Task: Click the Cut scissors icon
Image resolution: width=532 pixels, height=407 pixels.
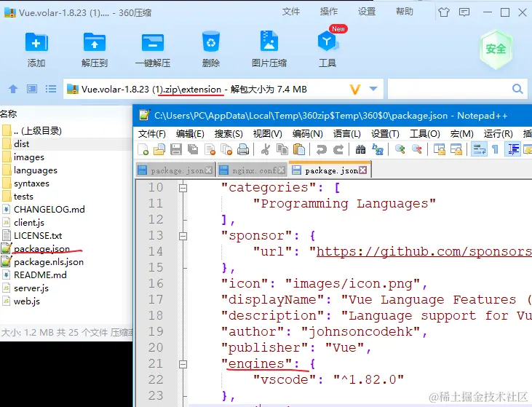Action: pyautogui.click(x=266, y=149)
